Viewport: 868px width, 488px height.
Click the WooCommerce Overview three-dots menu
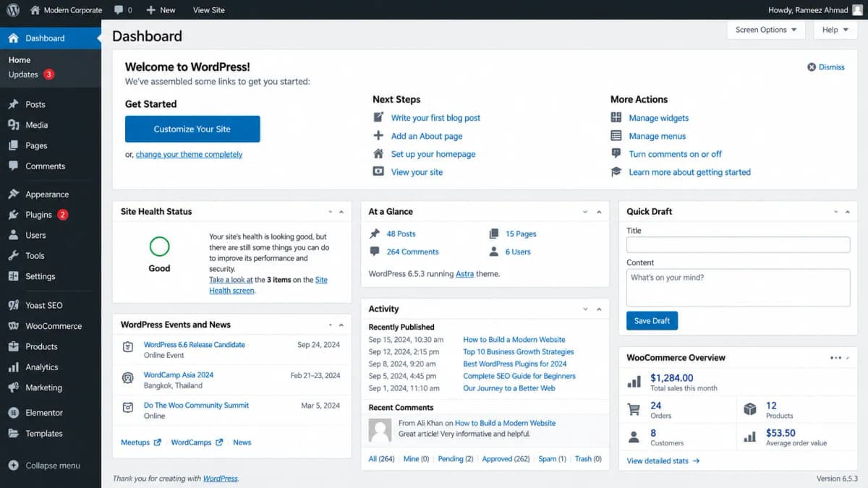pyautogui.click(x=835, y=357)
